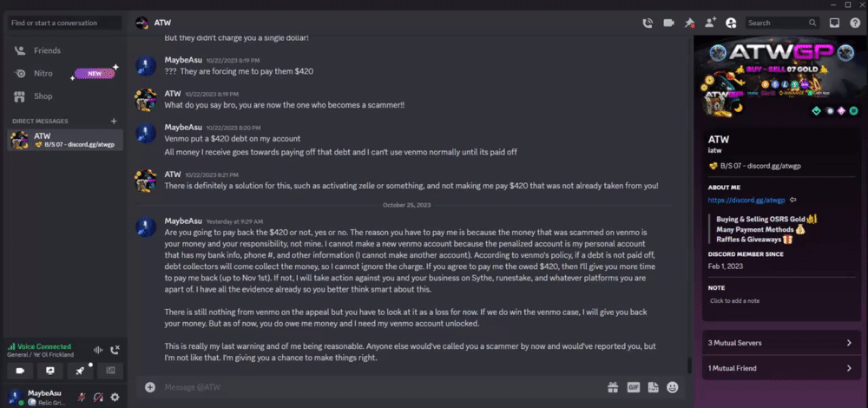Expand 3 Mutual Servers
The width and height of the screenshot is (868, 408).
pyautogui.click(x=779, y=343)
